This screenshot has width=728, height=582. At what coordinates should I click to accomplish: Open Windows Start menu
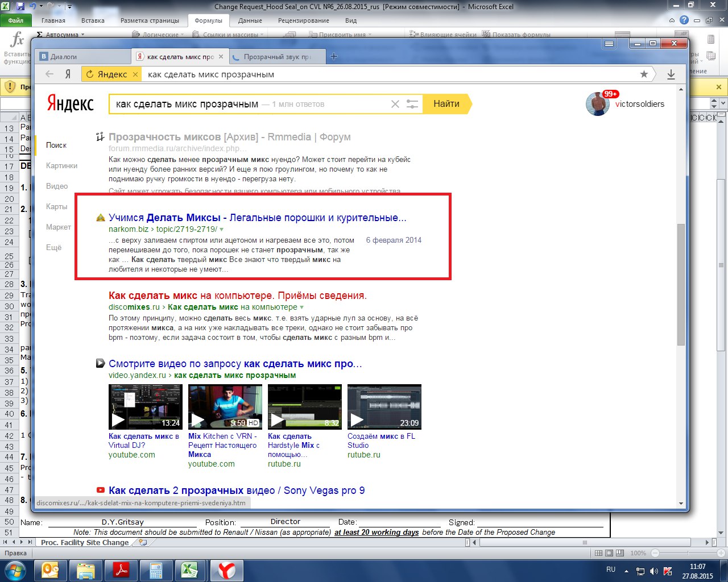pos(15,570)
